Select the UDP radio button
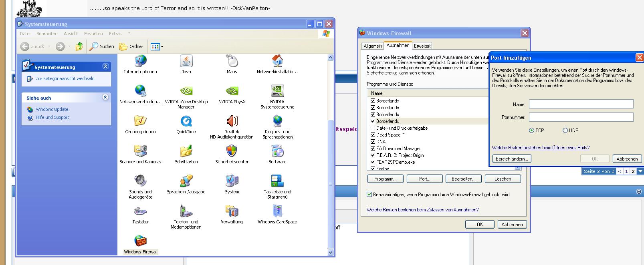The height and width of the screenshot is (265, 644). 565,130
